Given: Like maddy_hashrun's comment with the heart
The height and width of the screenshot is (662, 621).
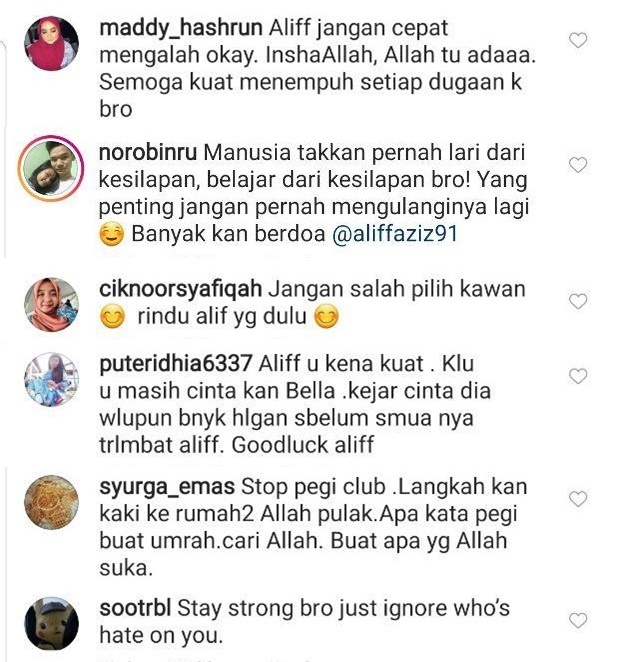Looking at the screenshot, I should pos(578,41).
